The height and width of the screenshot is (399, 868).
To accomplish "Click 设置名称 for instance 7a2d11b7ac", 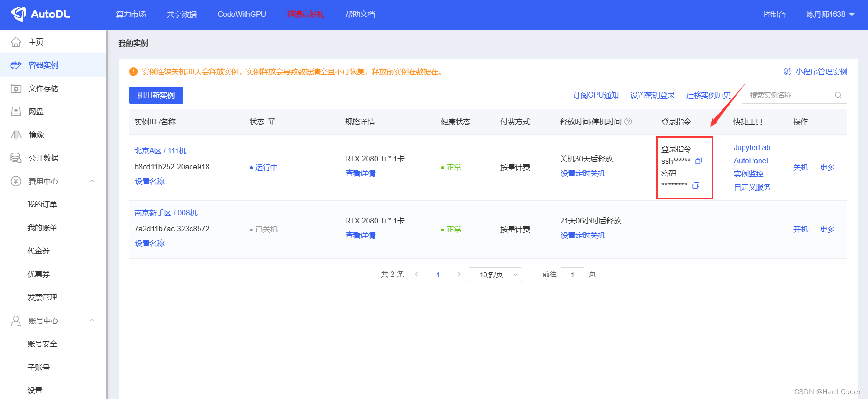I will (x=150, y=243).
